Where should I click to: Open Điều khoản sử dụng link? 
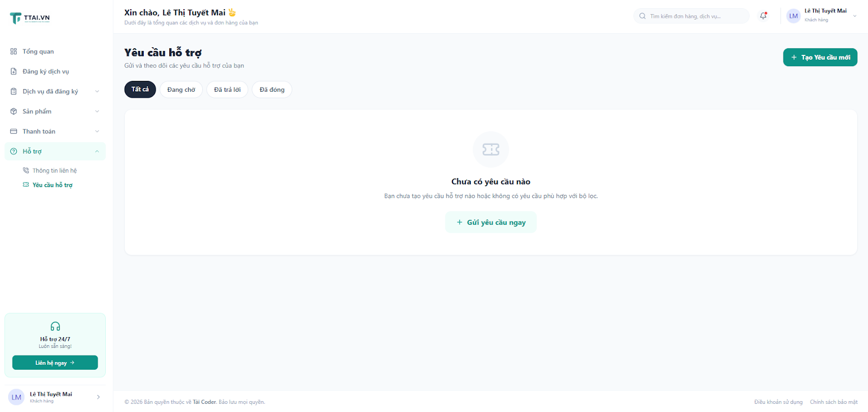pos(778,402)
